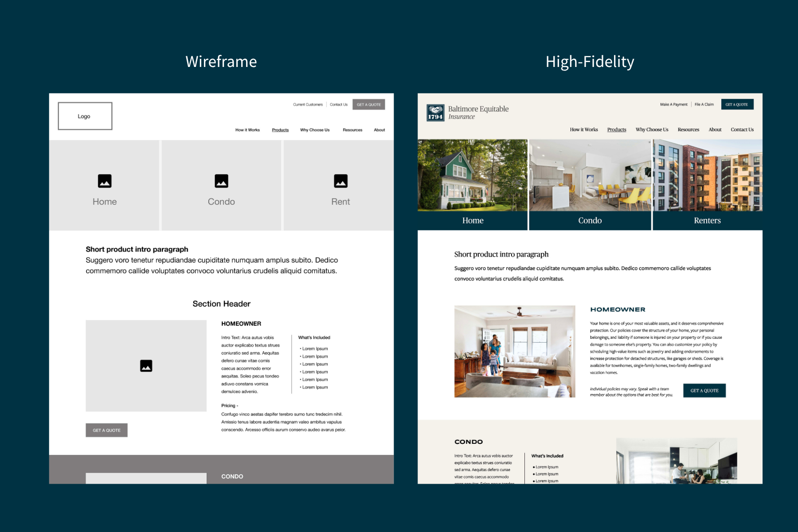
Task: Open Make A Payment link in high-fidelity header
Action: (673, 105)
